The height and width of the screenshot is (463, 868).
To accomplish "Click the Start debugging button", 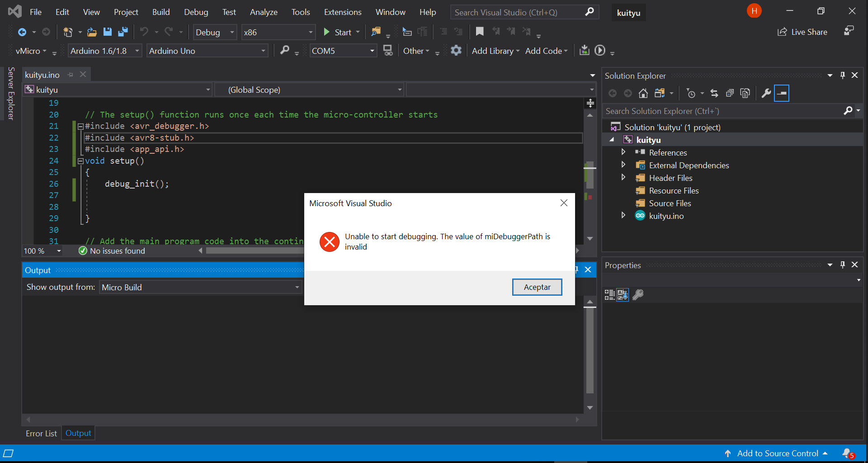I will click(338, 32).
